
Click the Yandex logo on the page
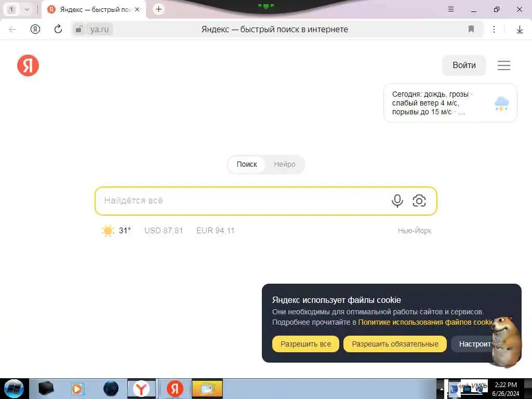tap(28, 65)
